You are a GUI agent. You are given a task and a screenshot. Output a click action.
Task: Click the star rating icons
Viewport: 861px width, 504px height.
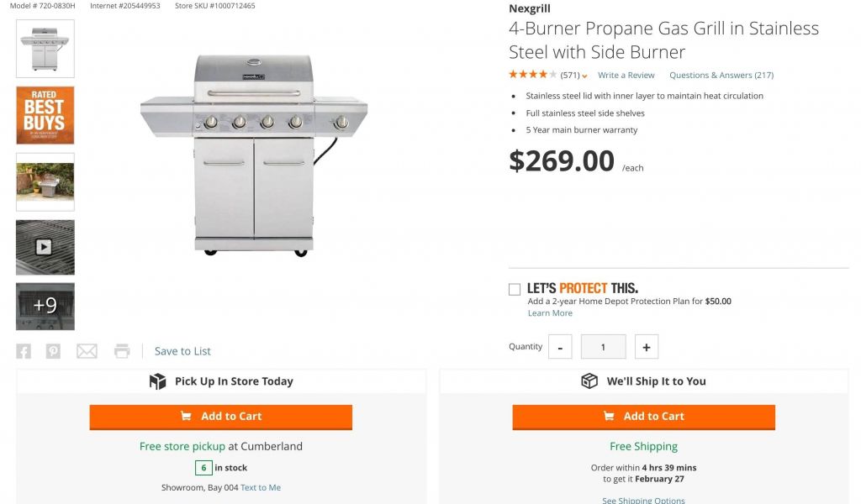point(532,75)
